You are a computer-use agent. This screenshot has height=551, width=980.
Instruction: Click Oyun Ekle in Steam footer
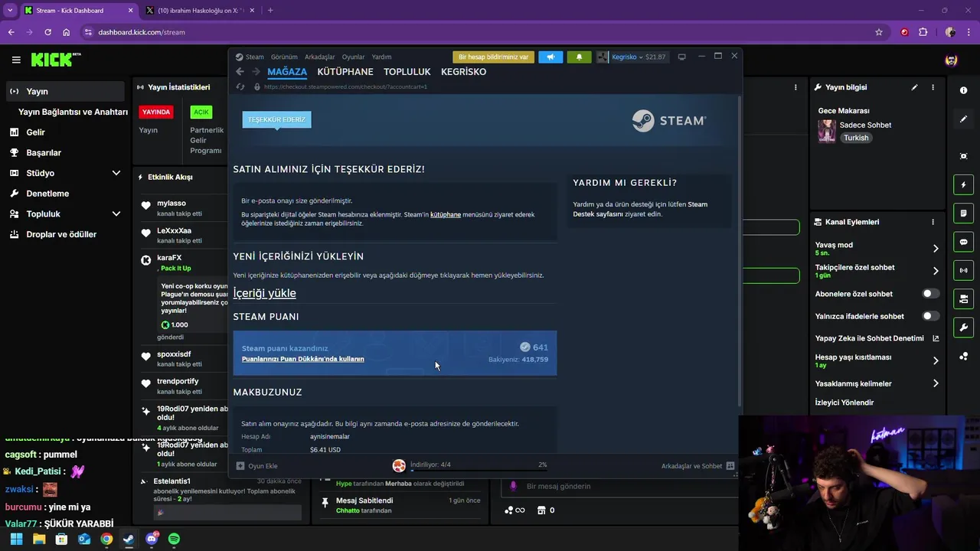(257, 466)
